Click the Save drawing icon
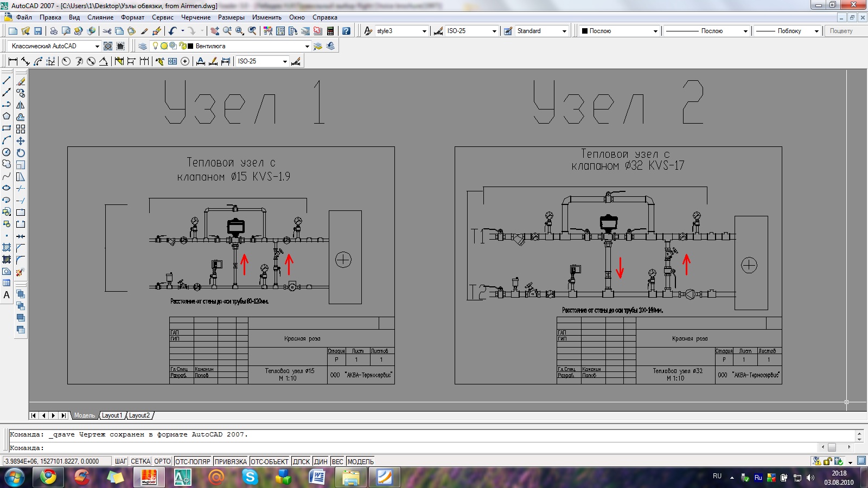The height and width of the screenshot is (488, 868). click(38, 31)
